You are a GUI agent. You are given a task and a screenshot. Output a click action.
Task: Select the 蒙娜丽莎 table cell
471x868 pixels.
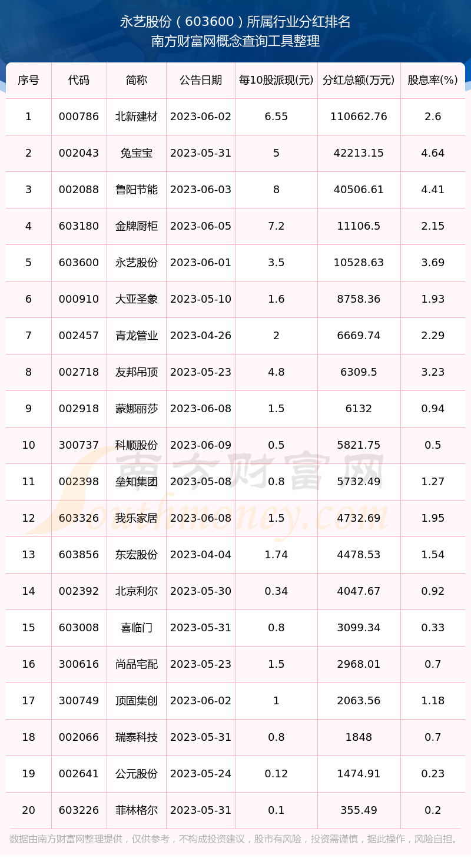coord(137,409)
